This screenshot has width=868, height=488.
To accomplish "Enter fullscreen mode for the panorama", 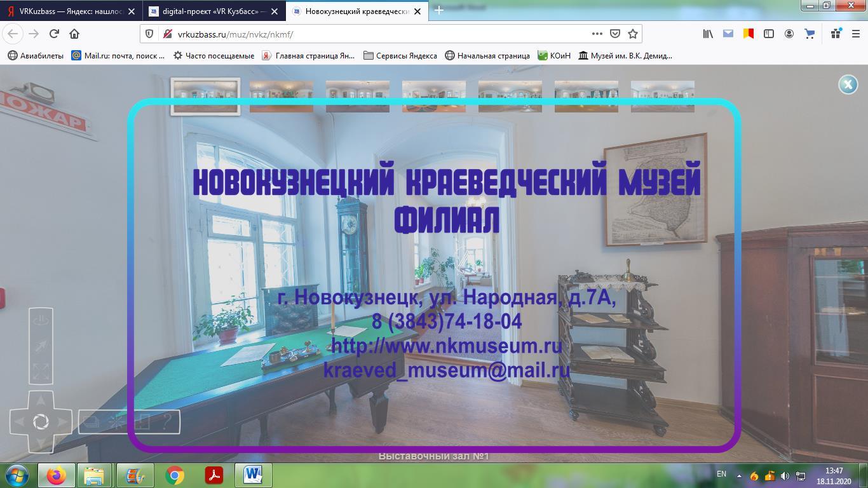I will click(41, 371).
